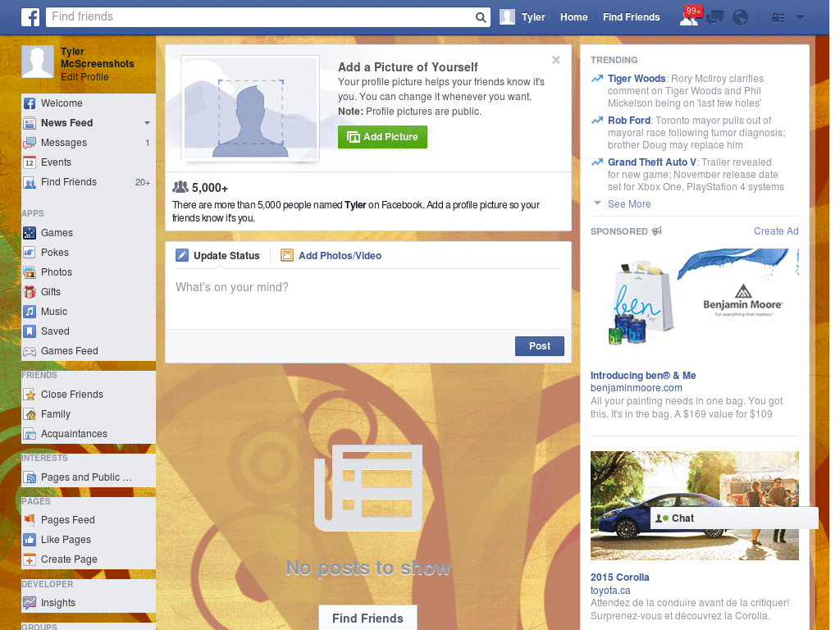Click the Create Ad link
This screenshot has width=840, height=630.
pos(776,231)
